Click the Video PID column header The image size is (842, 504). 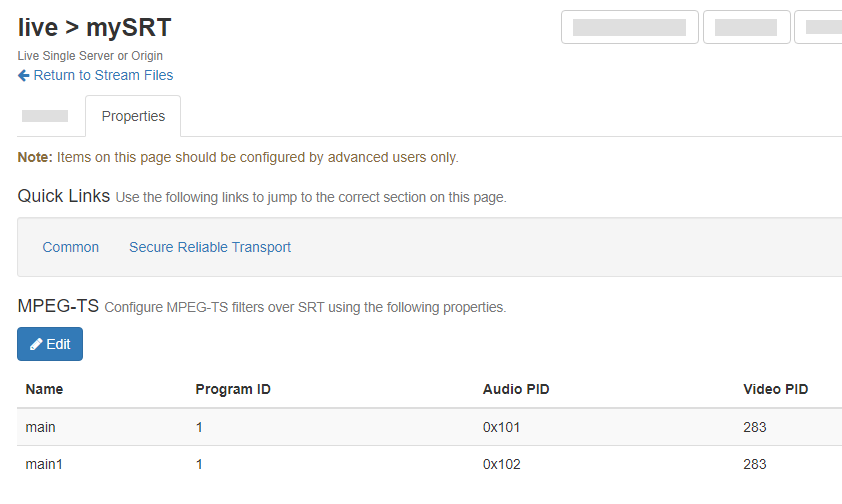click(775, 389)
